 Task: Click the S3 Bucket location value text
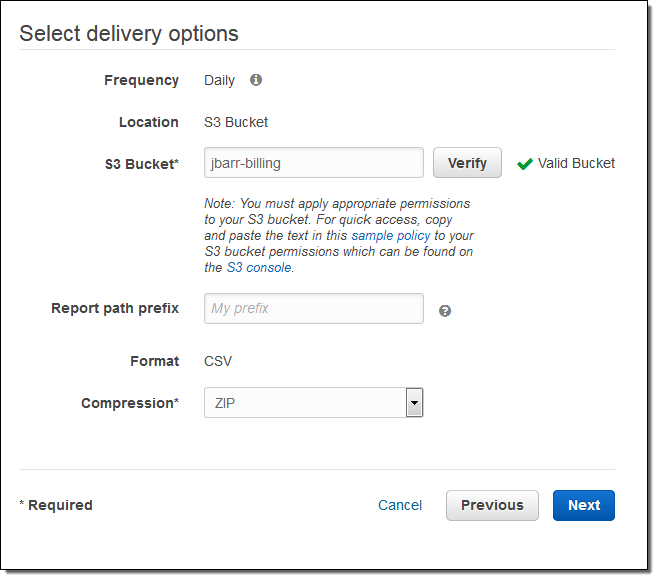[236, 122]
